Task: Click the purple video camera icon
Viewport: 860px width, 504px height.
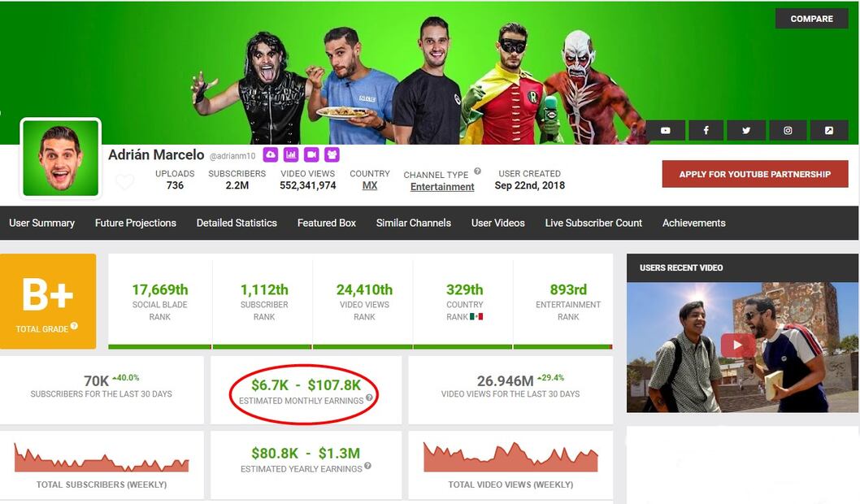Action: pos(310,154)
